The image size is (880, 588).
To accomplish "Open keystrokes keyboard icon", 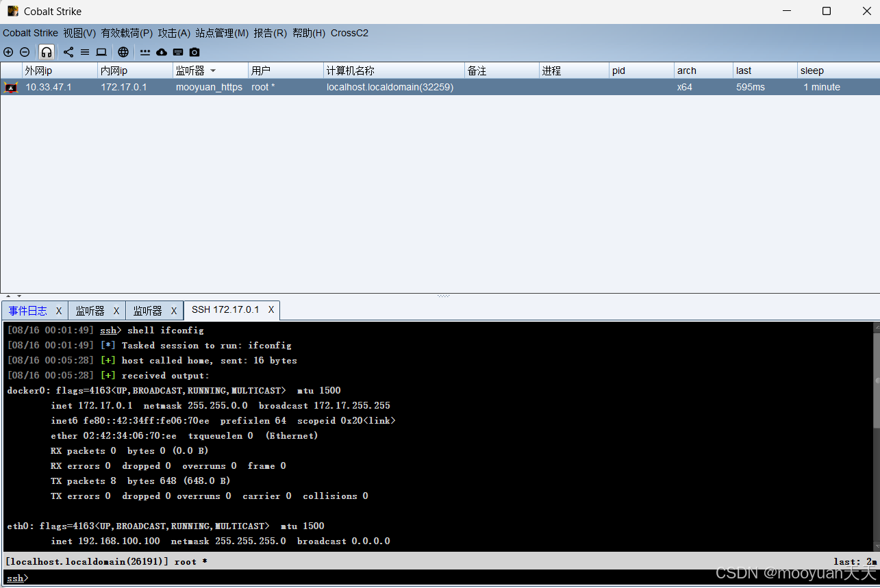I will point(178,52).
